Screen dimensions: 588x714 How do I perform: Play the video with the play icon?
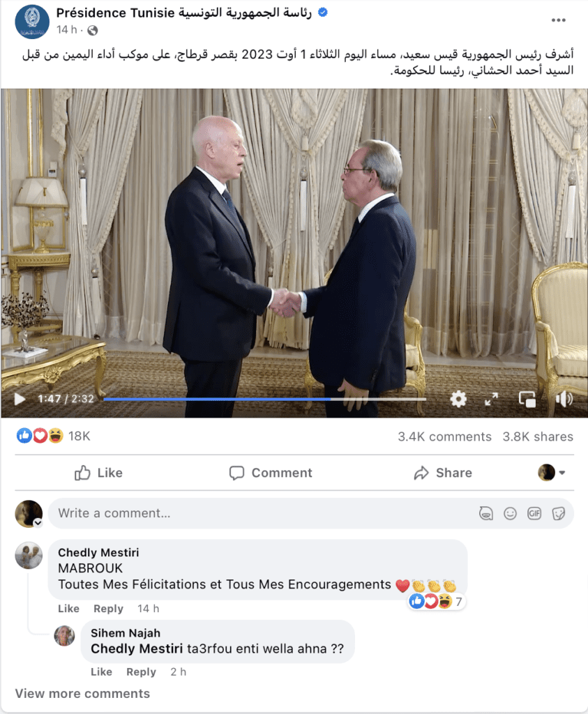point(20,400)
